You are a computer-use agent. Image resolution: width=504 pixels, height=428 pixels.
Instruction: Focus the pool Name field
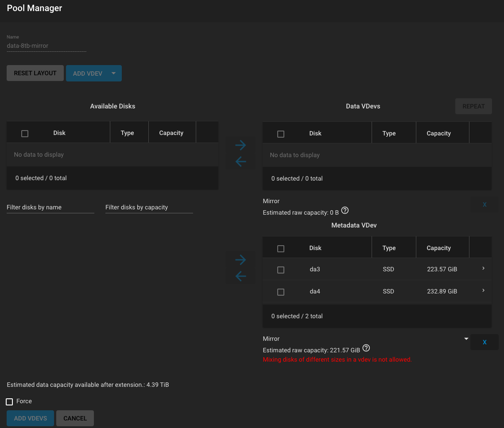point(47,46)
